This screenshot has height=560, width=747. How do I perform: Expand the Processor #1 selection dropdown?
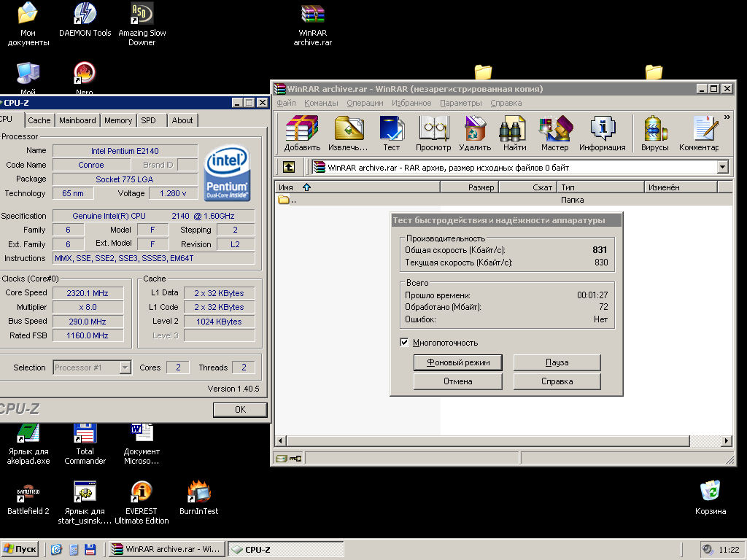click(125, 367)
